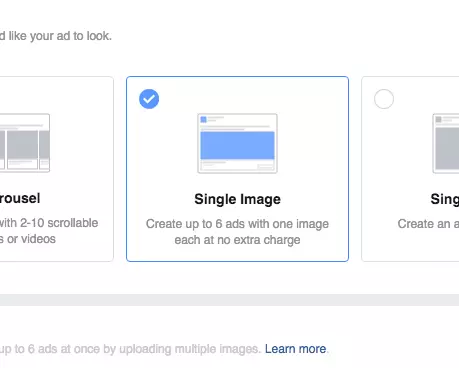Select the unchecked radio on the rightmost card
Image resolution: width=459 pixels, height=368 pixels.
[x=384, y=99]
